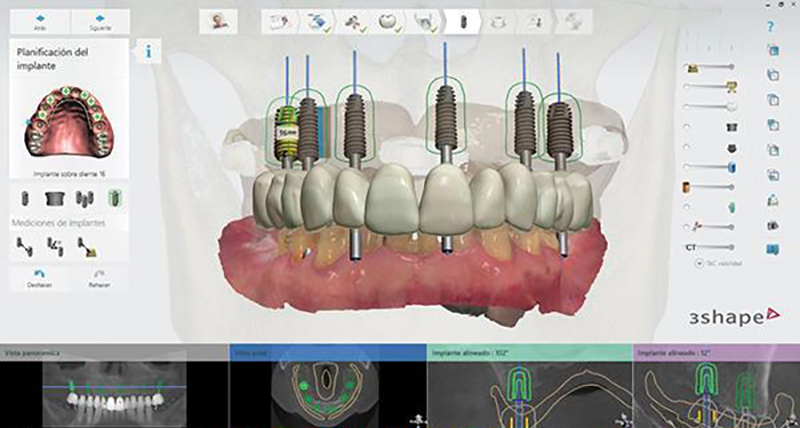The image size is (800, 428).
Task: Click the patient photo icon in toolbar
Action: (x=217, y=21)
